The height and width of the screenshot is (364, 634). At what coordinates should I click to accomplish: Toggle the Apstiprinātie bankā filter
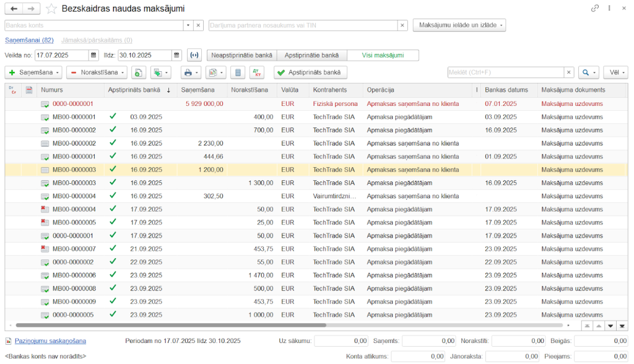click(312, 55)
